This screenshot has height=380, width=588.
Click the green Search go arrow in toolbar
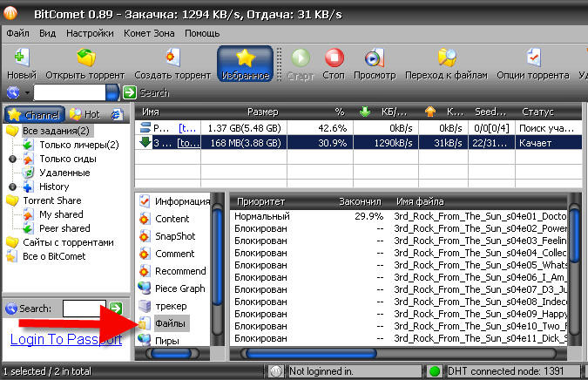(x=130, y=92)
